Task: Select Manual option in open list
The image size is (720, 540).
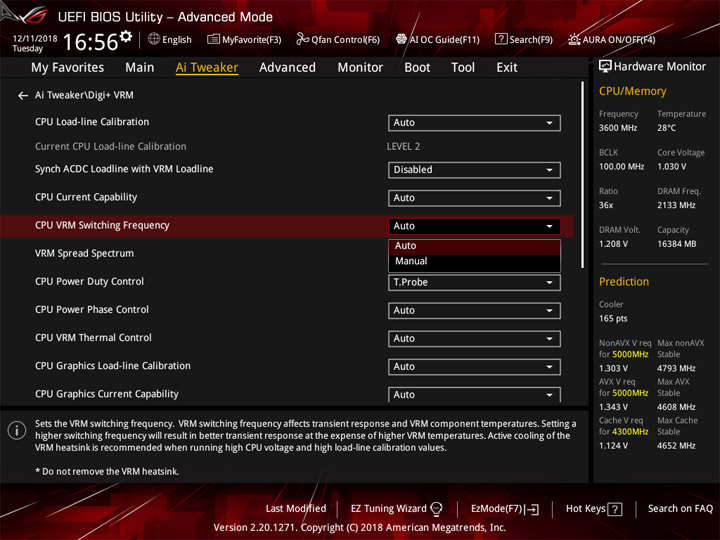Action: pyautogui.click(x=474, y=261)
